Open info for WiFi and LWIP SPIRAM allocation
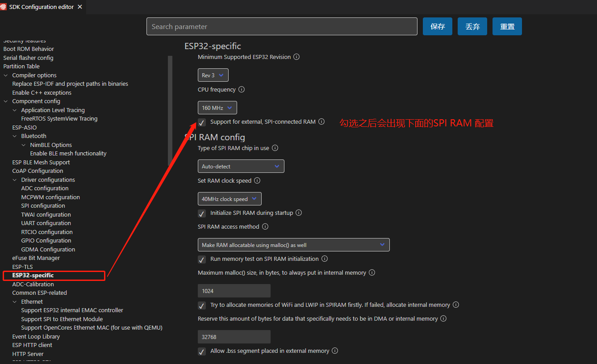 [456, 305]
